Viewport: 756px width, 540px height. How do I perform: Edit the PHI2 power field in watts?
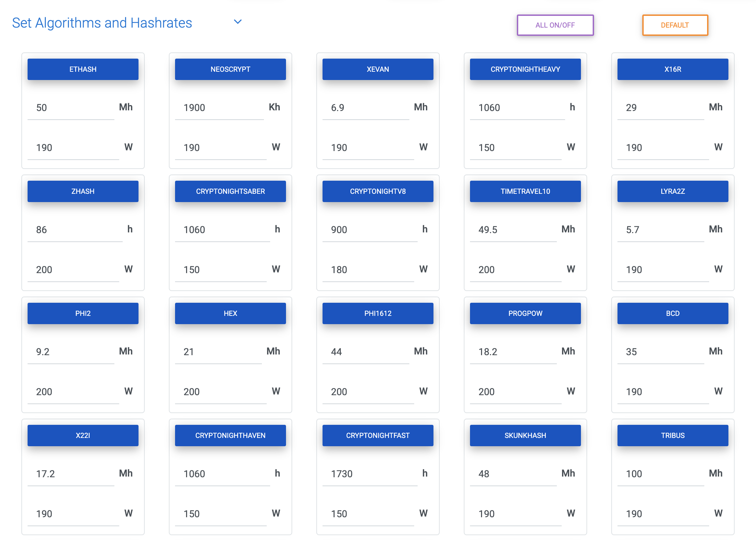[x=73, y=392]
